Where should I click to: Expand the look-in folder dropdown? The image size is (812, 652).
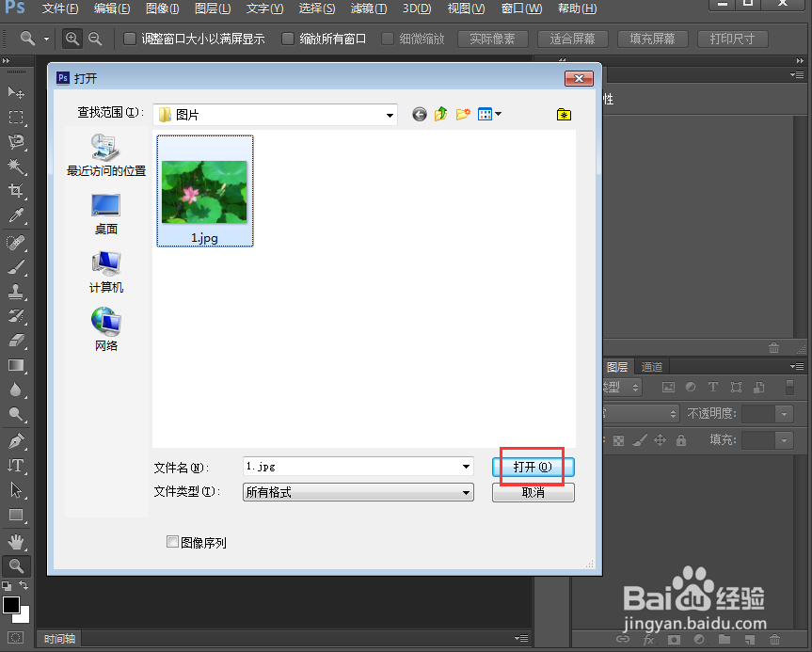tap(390, 115)
